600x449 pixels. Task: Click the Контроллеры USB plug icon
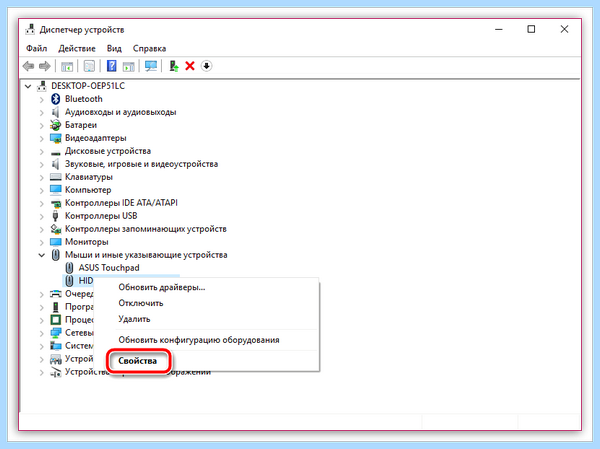(x=56, y=216)
